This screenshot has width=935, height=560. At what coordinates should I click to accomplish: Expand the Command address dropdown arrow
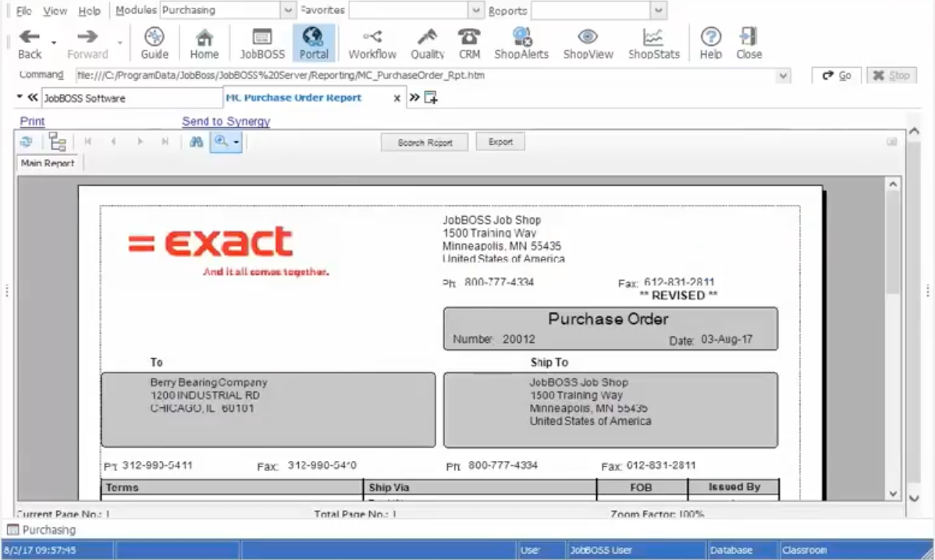(783, 76)
